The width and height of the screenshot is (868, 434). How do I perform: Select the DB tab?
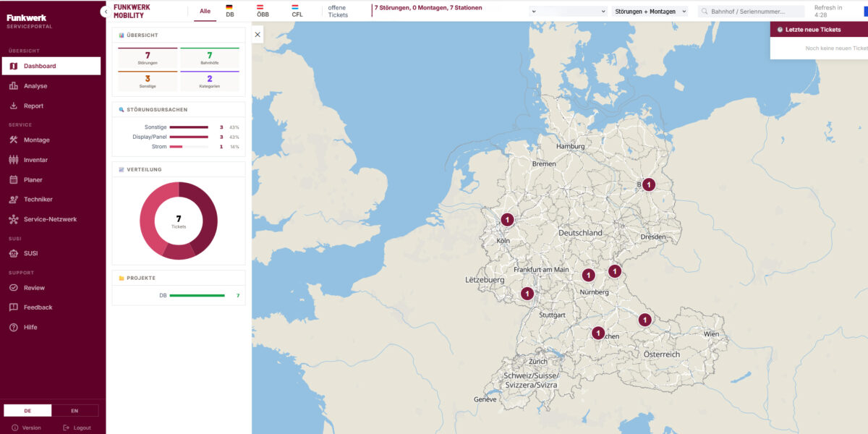coord(229,11)
